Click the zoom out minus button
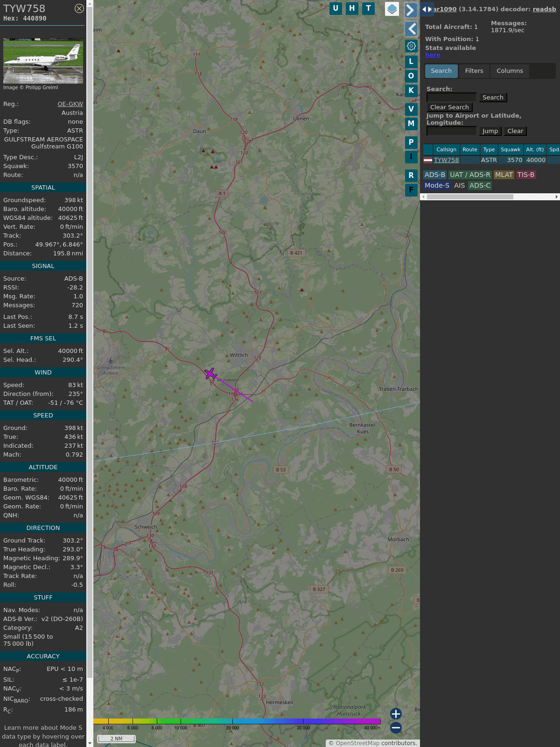The image size is (560, 747). coord(396,727)
